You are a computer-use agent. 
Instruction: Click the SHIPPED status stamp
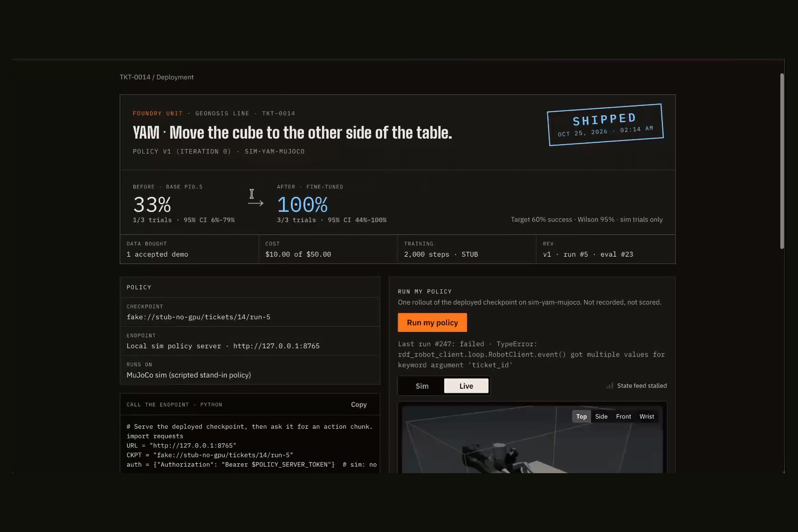[x=605, y=125]
